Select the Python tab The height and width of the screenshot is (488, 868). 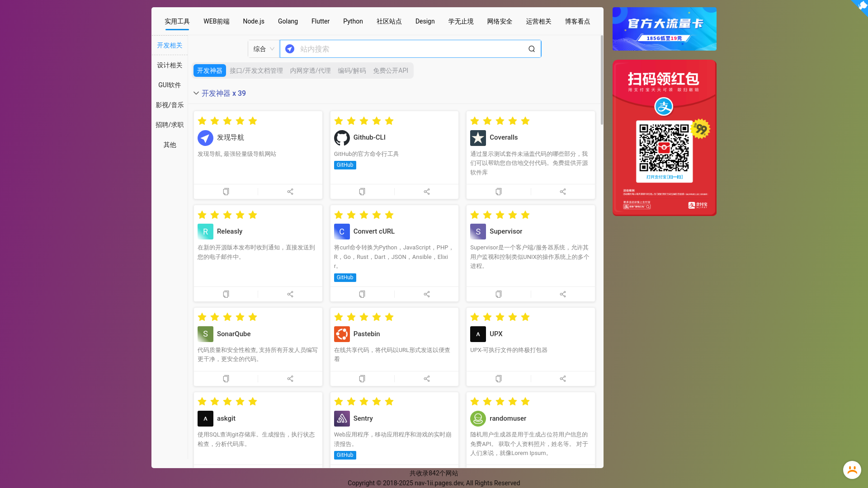(353, 21)
